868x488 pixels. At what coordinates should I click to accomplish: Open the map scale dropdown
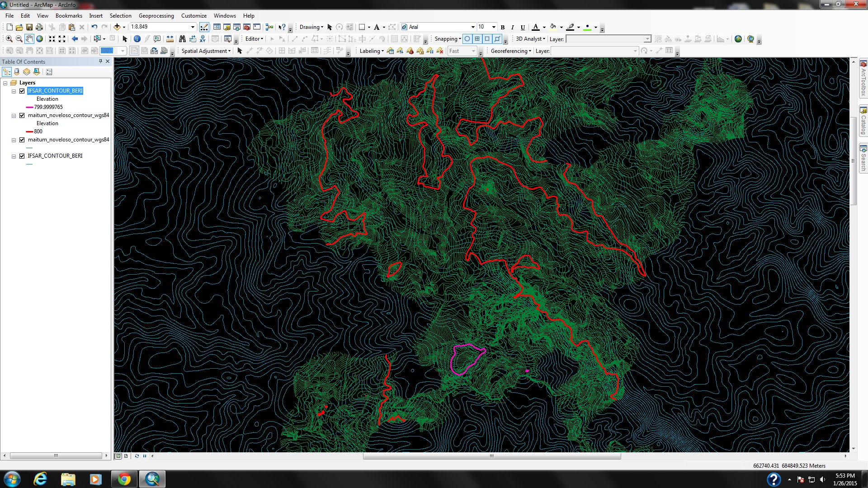pyautogui.click(x=193, y=27)
